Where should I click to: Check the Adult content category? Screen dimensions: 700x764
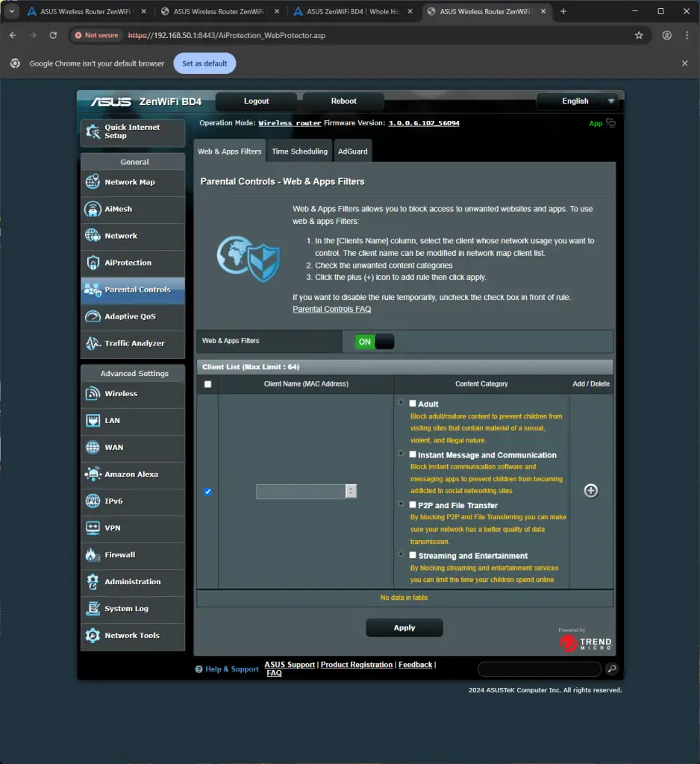click(x=413, y=404)
